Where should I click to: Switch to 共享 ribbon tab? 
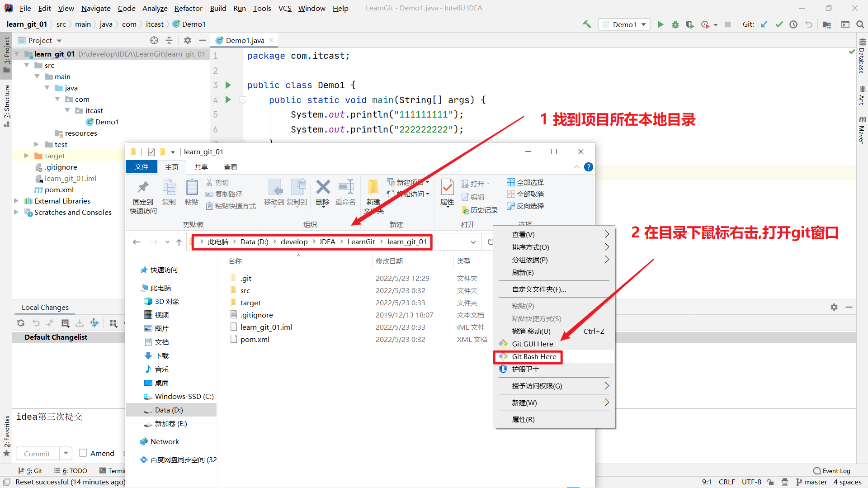(201, 167)
